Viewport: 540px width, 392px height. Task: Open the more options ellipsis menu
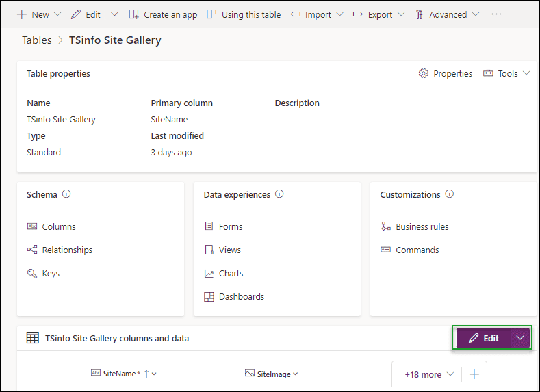[x=496, y=14]
